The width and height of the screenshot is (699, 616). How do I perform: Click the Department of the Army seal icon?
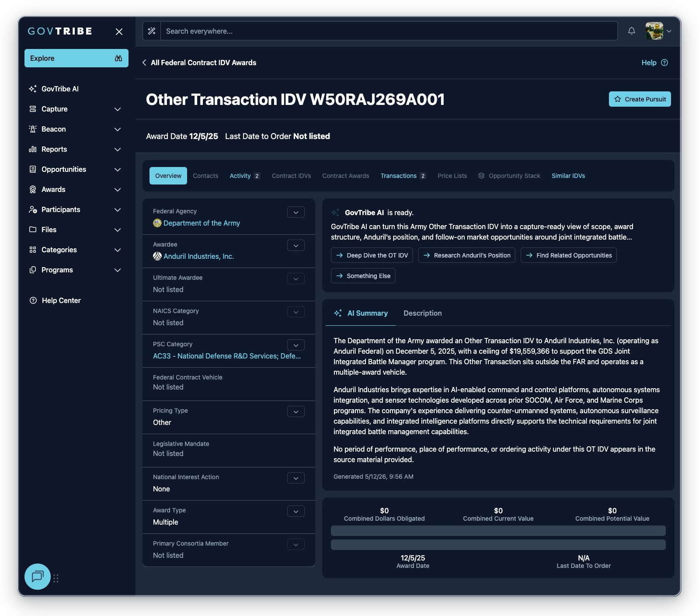tap(157, 223)
